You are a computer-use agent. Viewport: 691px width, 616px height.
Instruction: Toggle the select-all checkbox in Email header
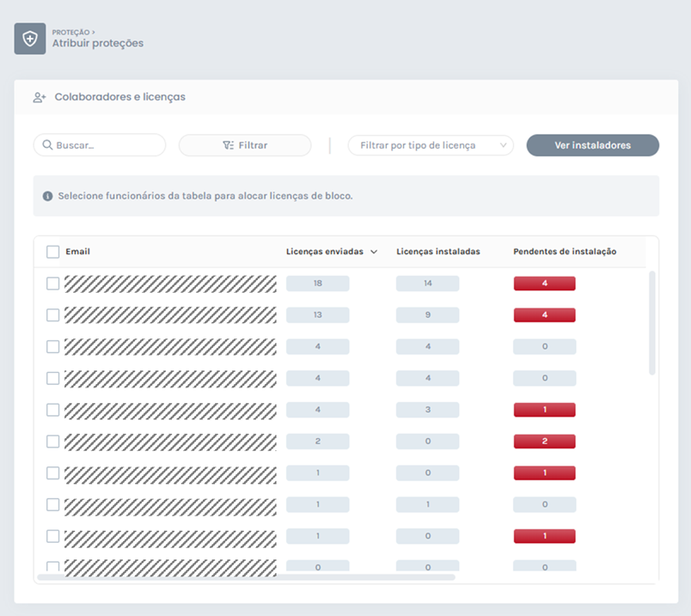[x=53, y=252]
